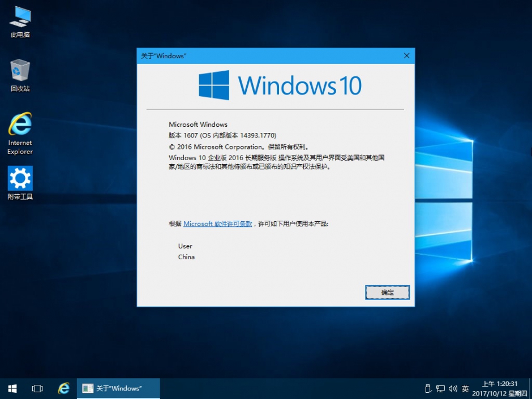Image resolution: width=532 pixels, height=399 pixels.
Task: Click the organization name China
Action: pyautogui.click(x=186, y=257)
